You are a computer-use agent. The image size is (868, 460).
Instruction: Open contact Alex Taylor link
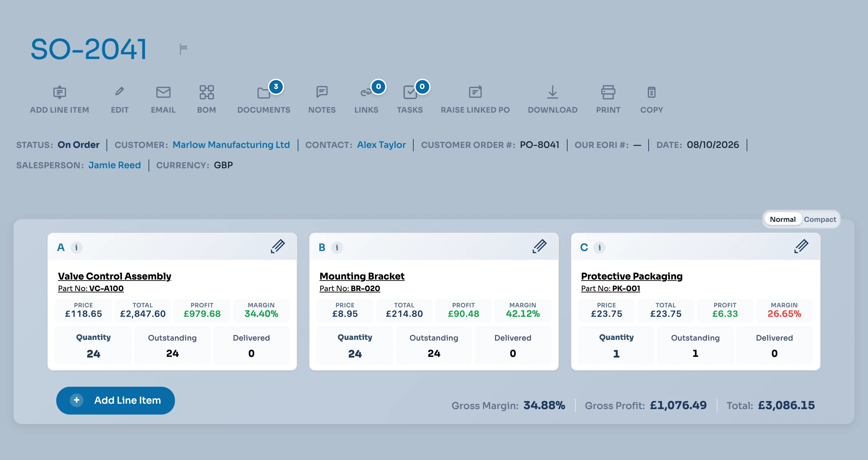tap(381, 145)
